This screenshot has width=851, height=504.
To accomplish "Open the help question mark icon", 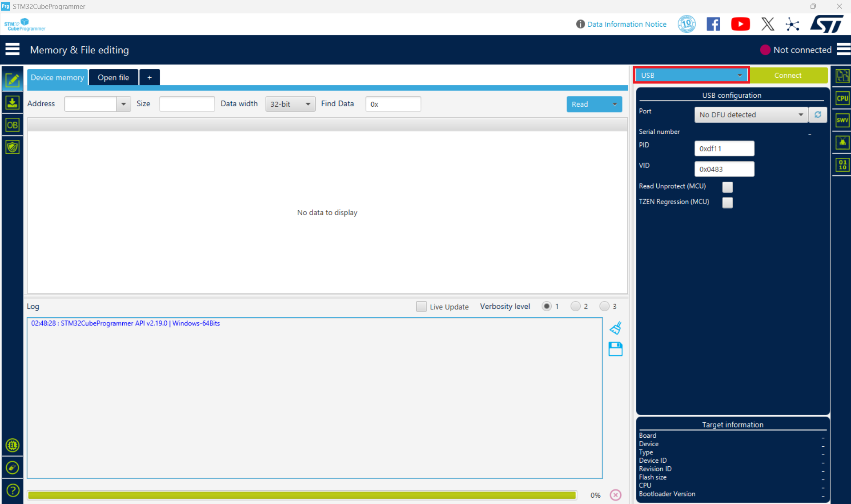I will pyautogui.click(x=12, y=490).
